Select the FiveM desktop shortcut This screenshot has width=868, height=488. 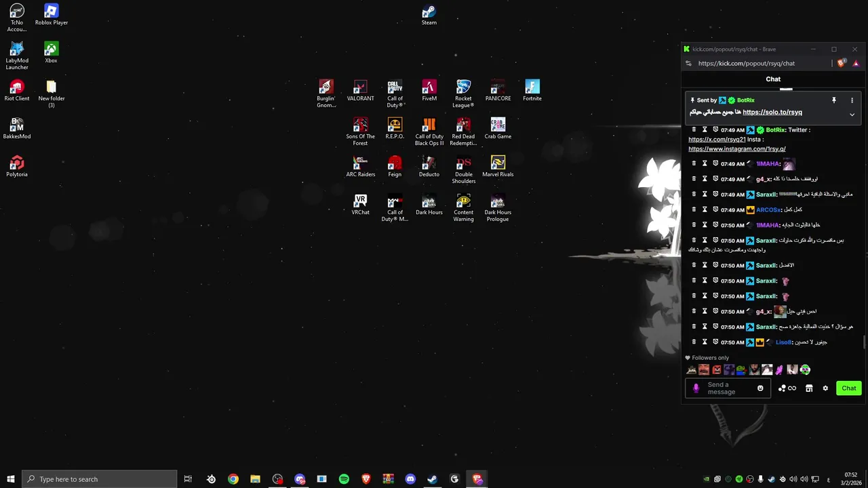pos(429,91)
